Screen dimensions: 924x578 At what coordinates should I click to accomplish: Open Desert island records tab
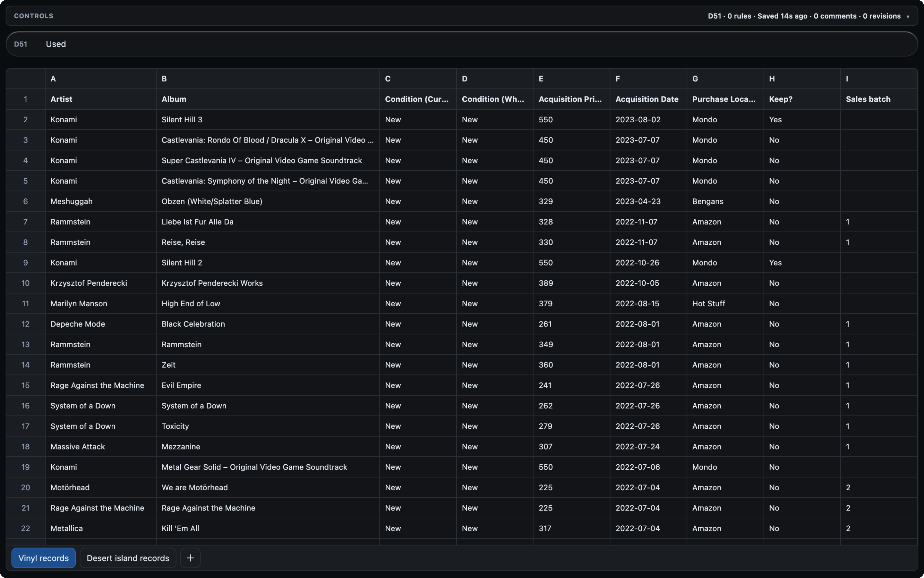pyautogui.click(x=128, y=558)
